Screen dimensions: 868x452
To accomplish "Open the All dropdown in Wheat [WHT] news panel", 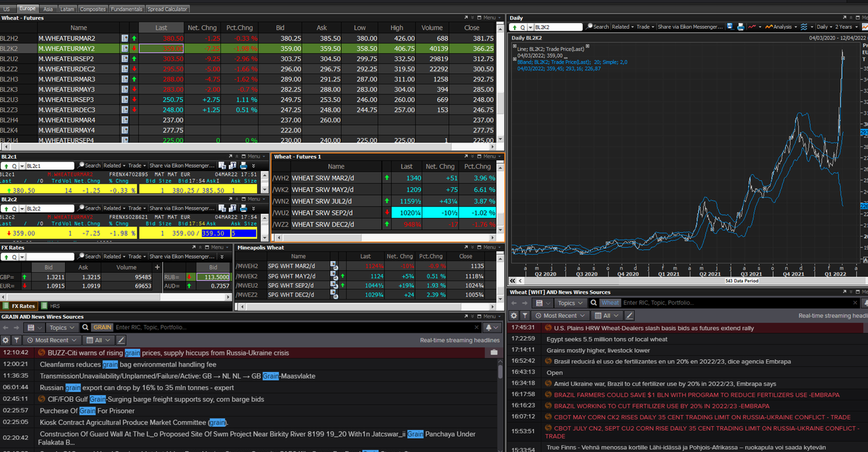I will point(607,316).
